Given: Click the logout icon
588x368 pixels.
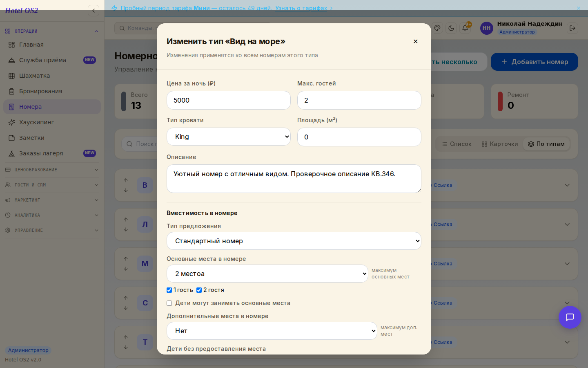Looking at the screenshot, I should click(572, 28).
